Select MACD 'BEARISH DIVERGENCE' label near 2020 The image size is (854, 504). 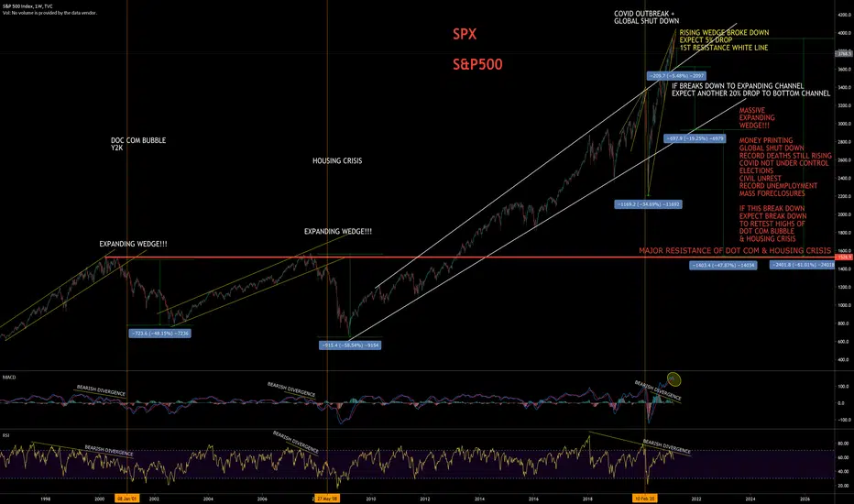tap(658, 390)
